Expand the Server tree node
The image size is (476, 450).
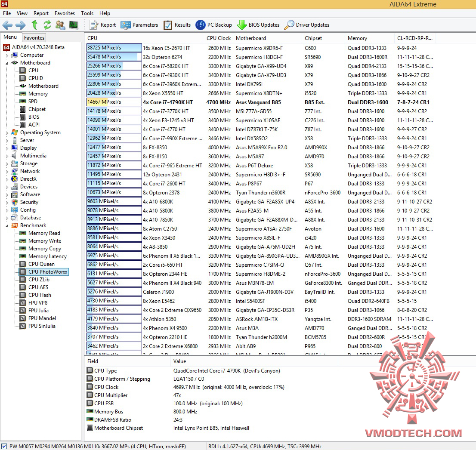(x=7, y=141)
